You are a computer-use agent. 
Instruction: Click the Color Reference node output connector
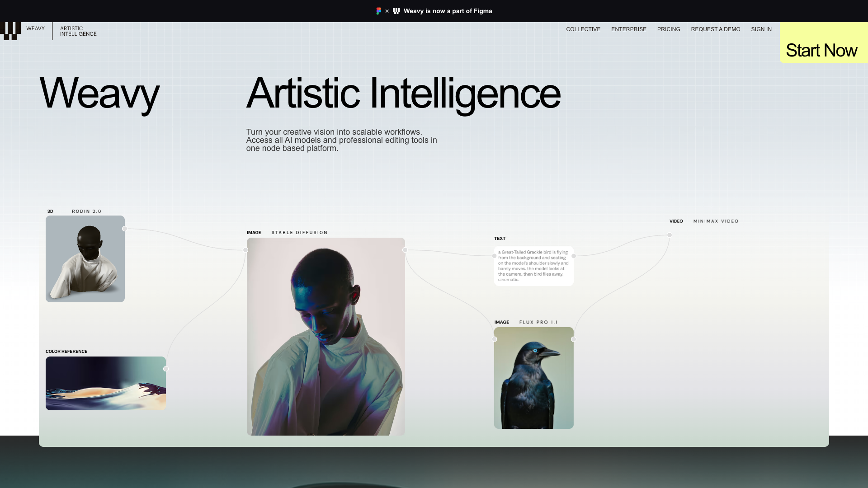[166, 369]
